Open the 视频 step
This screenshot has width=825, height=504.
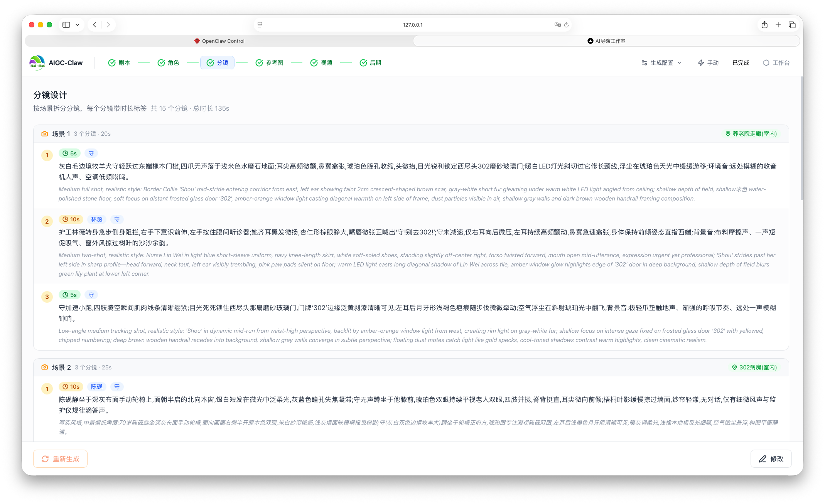pyautogui.click(x=321, y=63)
